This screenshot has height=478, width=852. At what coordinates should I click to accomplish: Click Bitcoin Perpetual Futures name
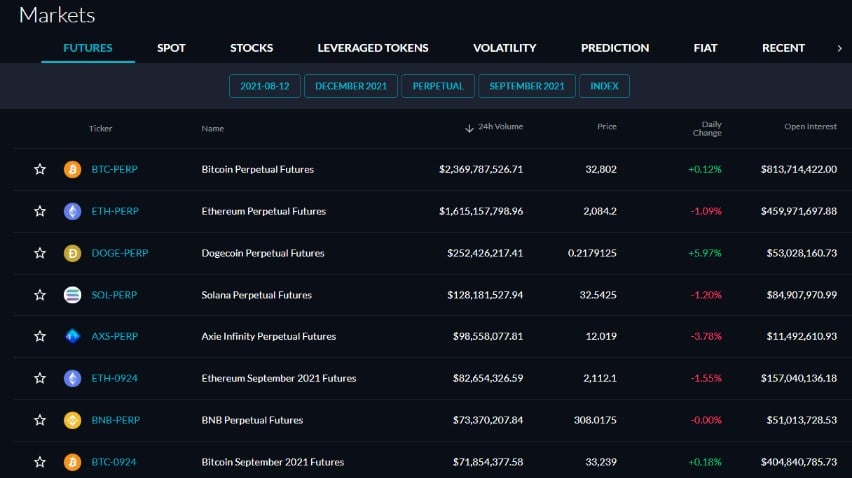258,169
